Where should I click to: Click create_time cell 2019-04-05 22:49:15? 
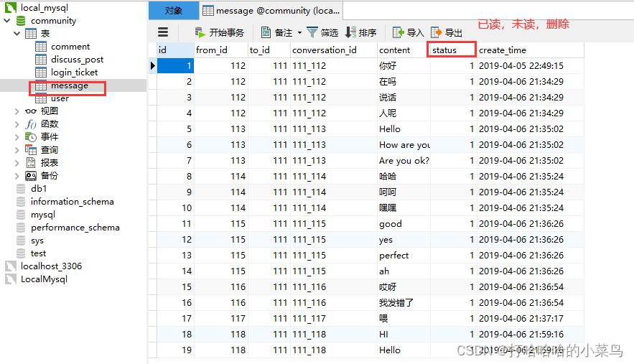530,65
